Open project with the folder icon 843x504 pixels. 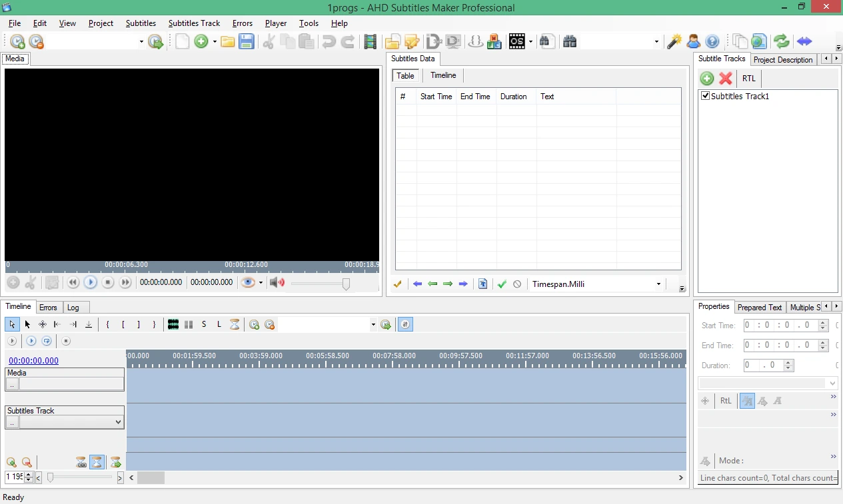pos(228,41)
